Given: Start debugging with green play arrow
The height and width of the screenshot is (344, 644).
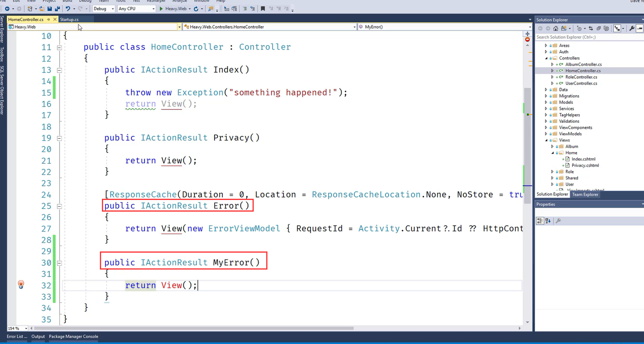Looking at the screenshot, I should (x=161, y=8).
